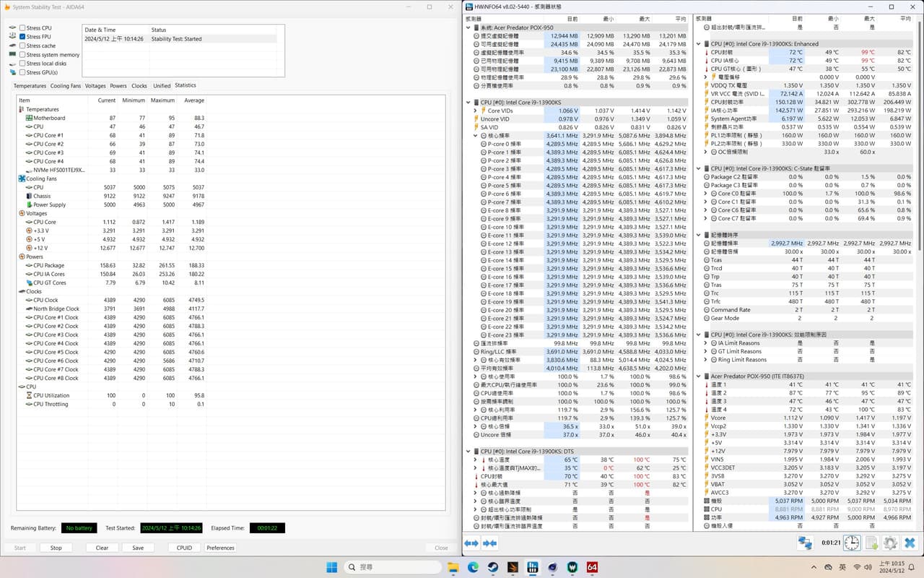924x578 pixels.
Task: Enable Stress system memory checkbox
Action: [x=22, y=55]
